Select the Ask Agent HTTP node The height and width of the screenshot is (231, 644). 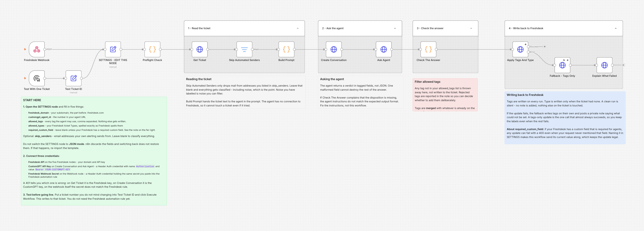coord(384,49)
